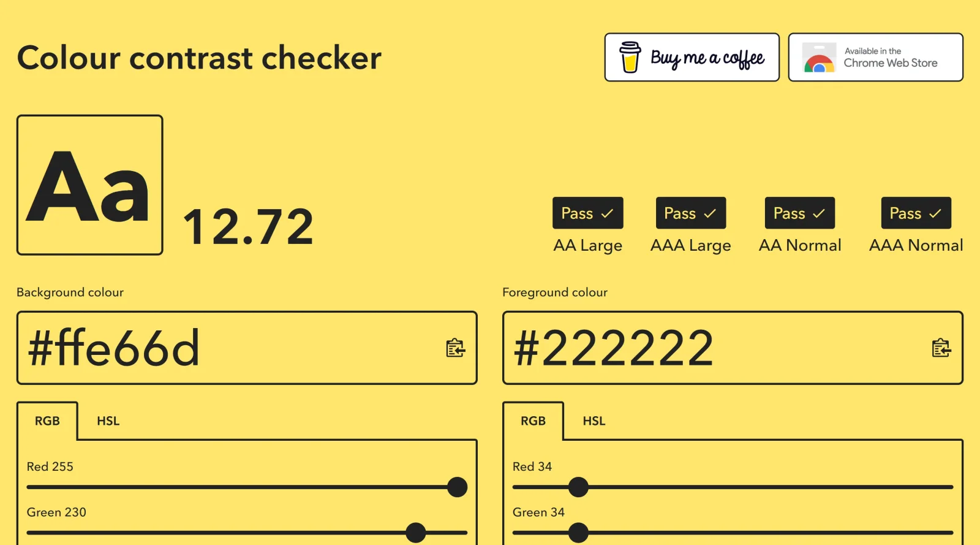Click the coffee cup icon

pyautogui.click(x=629, y=57)
